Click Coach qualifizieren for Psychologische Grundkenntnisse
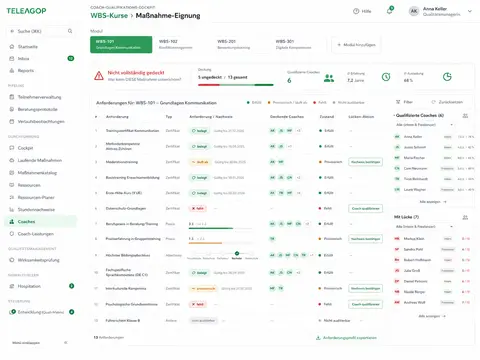The height and width of the screenshot is (360, 480). tap(365, 304)
